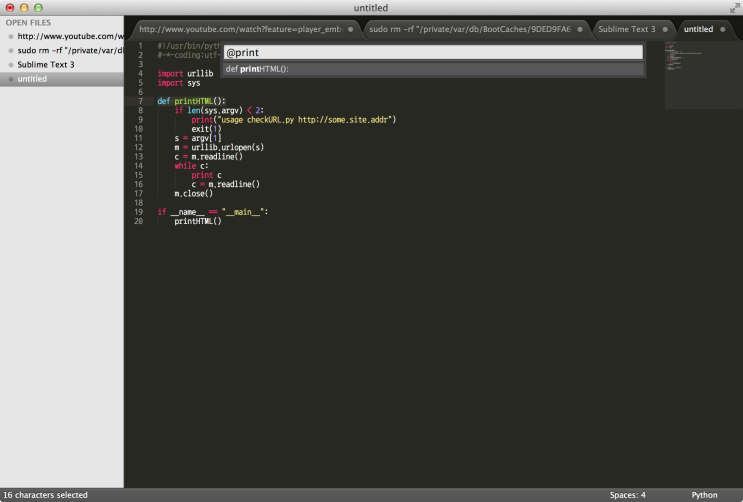
Task: Click 'print c' on line 15
Action: coord(206,175)
